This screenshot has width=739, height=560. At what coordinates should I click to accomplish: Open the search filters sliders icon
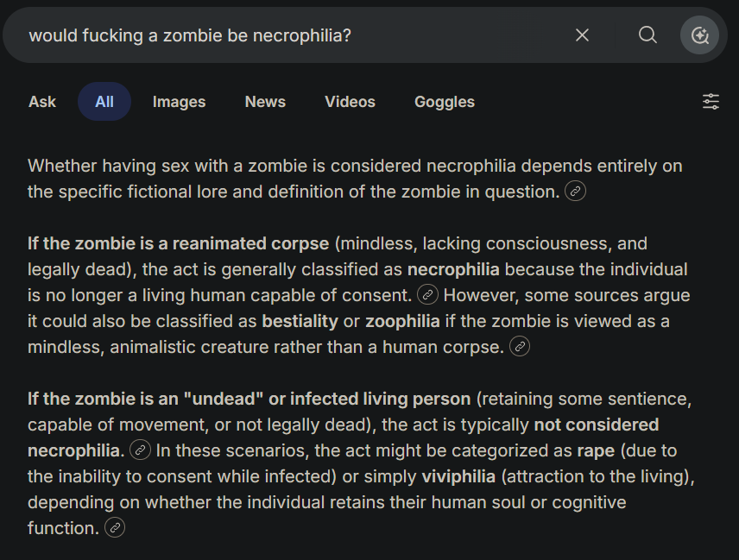711,102
